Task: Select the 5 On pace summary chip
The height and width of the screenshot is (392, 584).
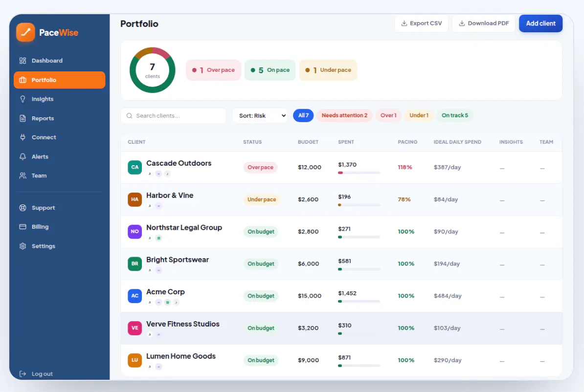Action: click(270, 70)
